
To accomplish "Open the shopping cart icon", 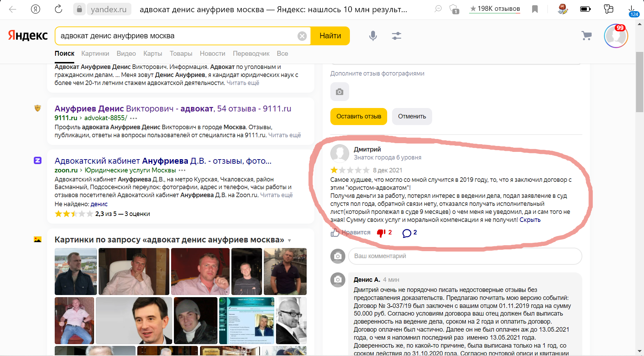I will coord(586,36).
